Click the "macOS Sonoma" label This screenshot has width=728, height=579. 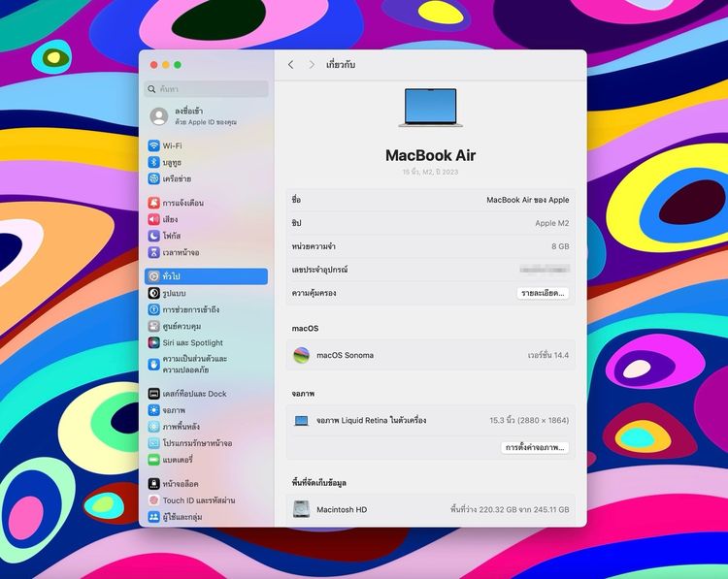[x=345, y=355]
